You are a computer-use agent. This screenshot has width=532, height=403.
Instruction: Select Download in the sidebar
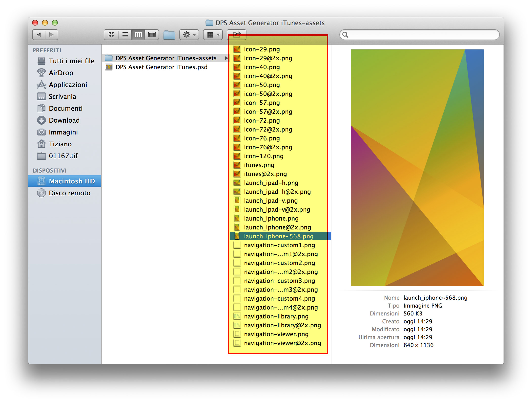click(64, 120)
